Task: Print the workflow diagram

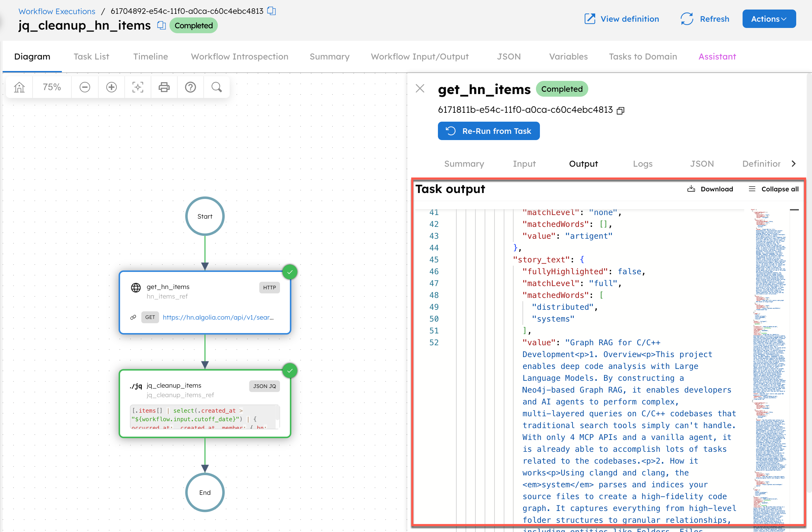Action: 164,87
